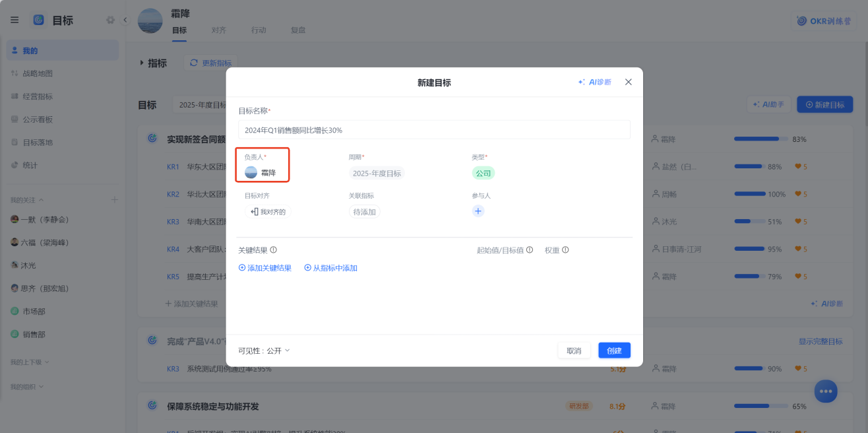Click 添加关键结果 below KR5 in background
This screenshot has height=433, width=868.
pyautogui.click(x=191, y=304)
